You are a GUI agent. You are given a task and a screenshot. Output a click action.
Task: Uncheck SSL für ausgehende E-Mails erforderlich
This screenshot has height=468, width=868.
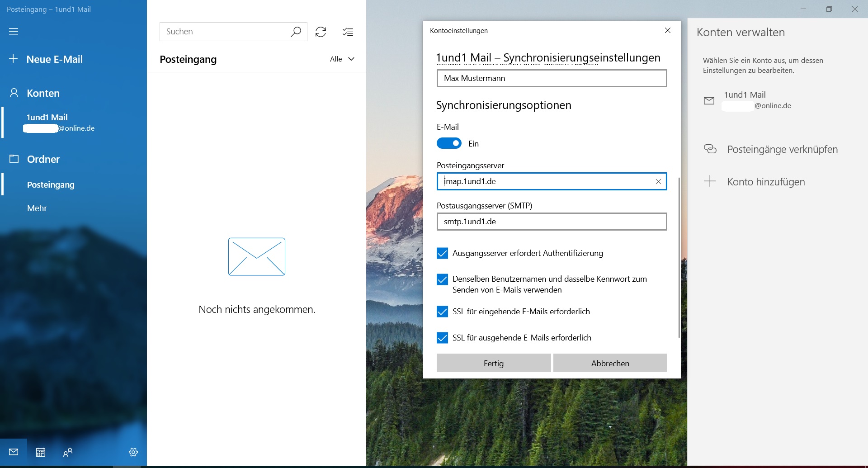click(442, 338)
